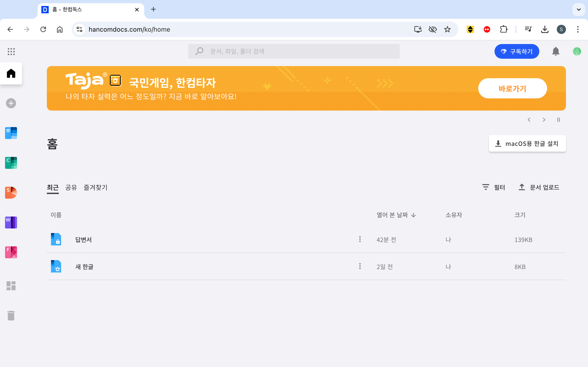Open more options for 새 한글 document
Viewport: 588px width, 367px height.
click(360, 266)
